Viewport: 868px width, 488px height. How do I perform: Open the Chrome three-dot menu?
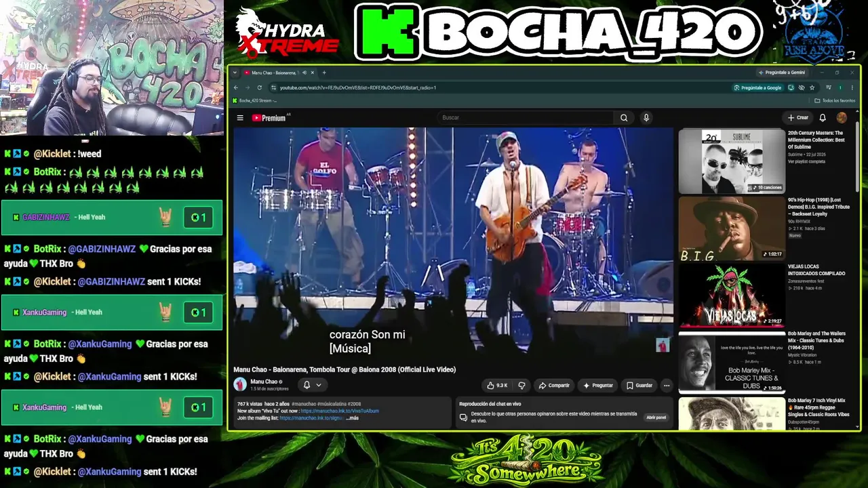coord(851,87)
